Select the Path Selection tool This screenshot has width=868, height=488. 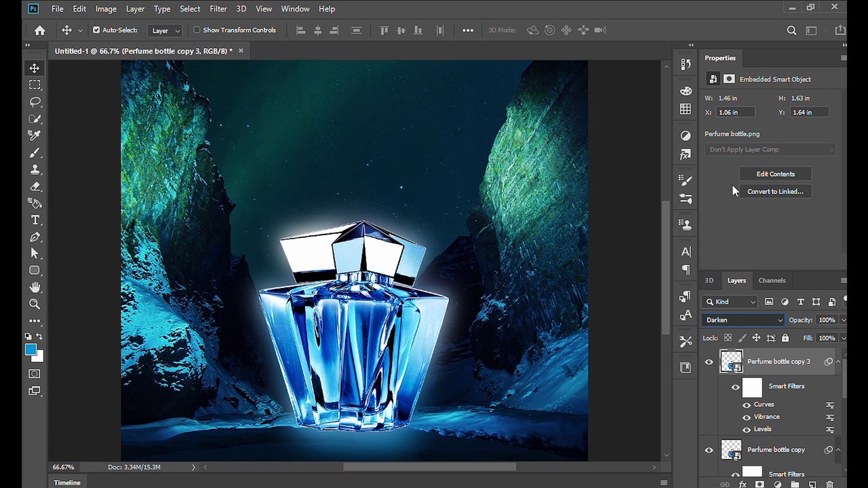35,253
